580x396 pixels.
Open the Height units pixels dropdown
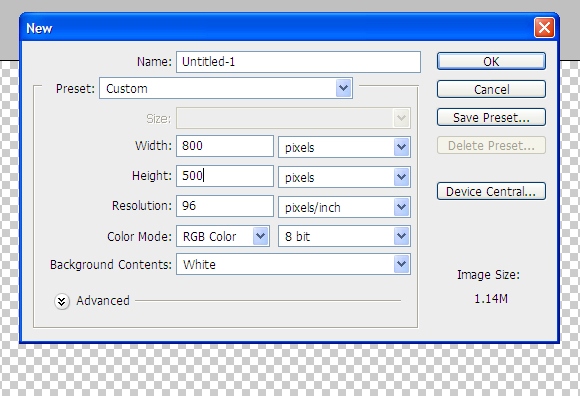344,177
